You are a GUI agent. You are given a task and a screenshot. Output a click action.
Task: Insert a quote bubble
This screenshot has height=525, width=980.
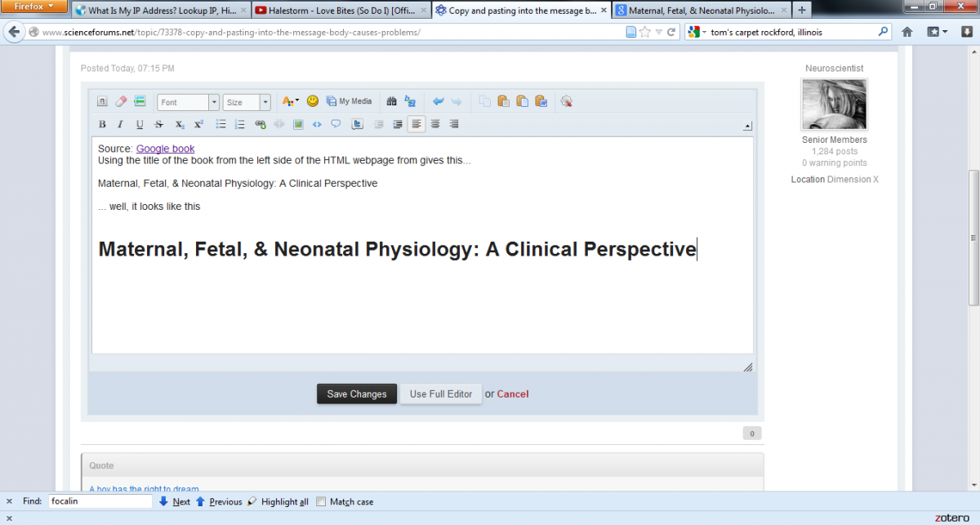[336, 125]
